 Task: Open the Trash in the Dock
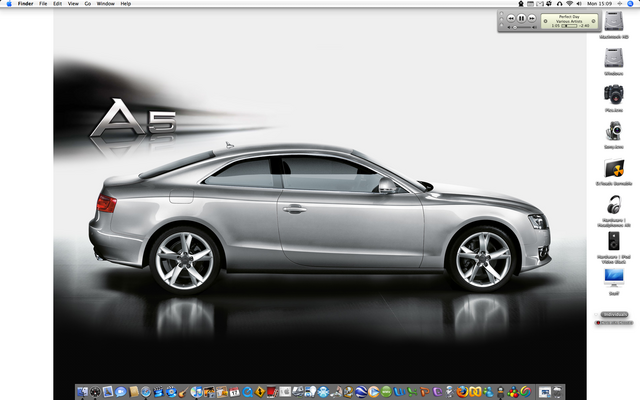point(558,392)
